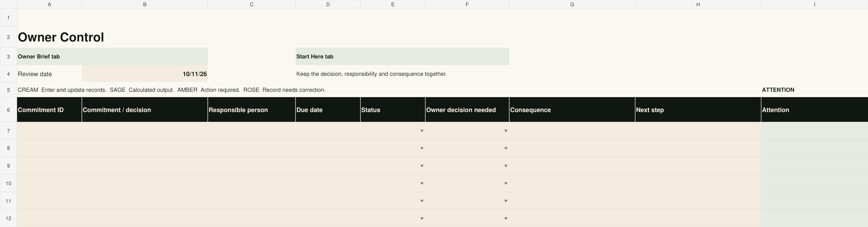Viewport: 868px width, 227px height.
Task: Click the empty Commitment ID cell in row 7
Action: click(x=49, y=131)
